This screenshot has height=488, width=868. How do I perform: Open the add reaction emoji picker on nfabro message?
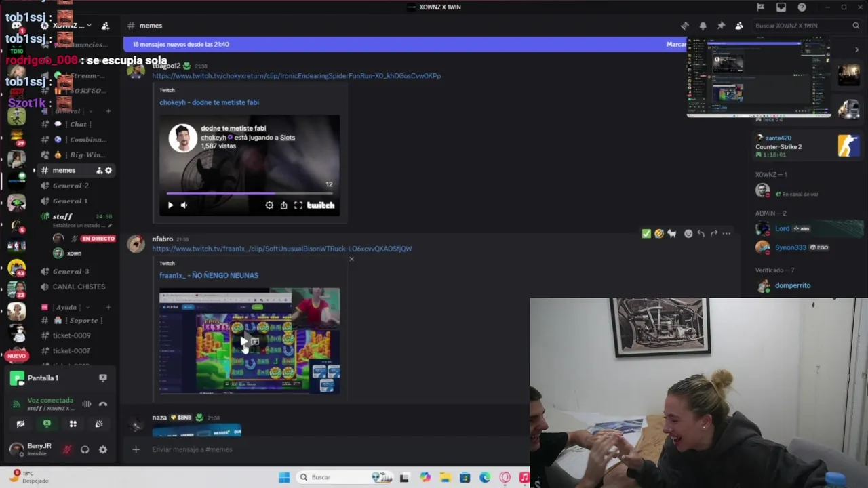click(x=688, y=234)
